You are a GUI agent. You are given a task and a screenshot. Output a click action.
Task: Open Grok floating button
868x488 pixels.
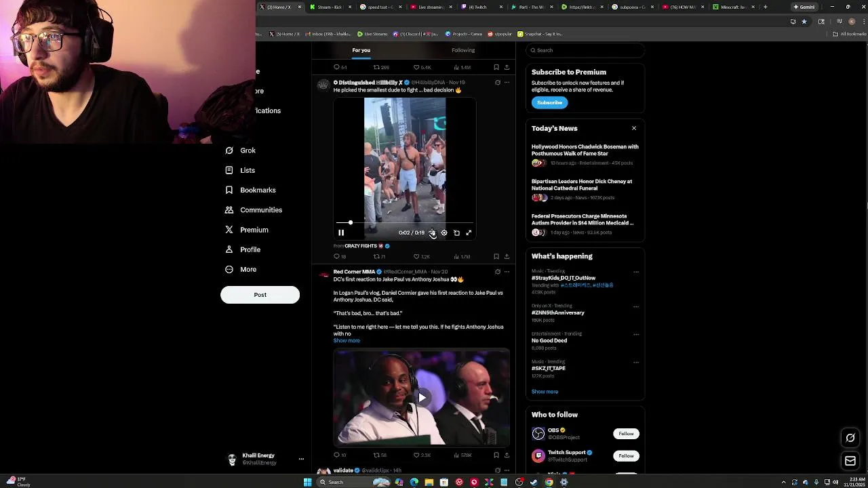(850, 438)
